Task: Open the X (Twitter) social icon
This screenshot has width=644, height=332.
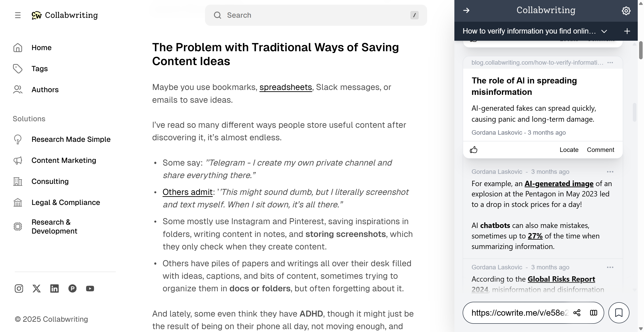Action: pyautogui.click(x=36, y=288)
